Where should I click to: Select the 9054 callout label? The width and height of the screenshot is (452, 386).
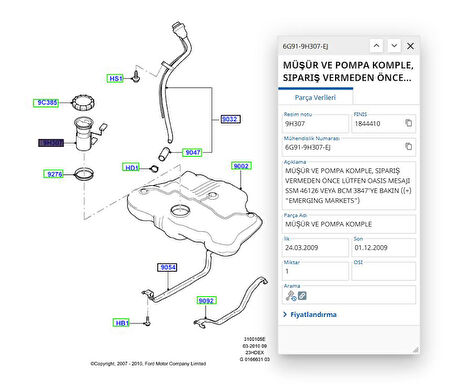click(x=167, y=267)
